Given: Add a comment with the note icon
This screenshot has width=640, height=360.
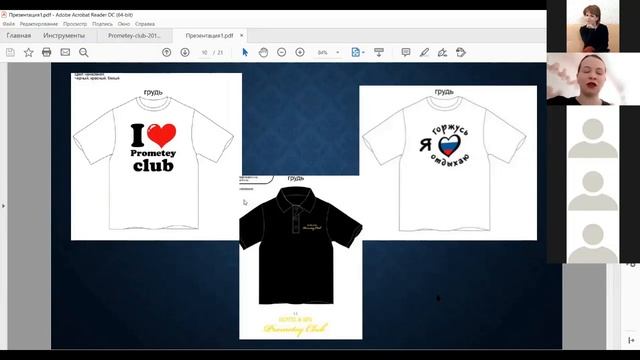Looking at the screenshot, I should coord(406,52).
